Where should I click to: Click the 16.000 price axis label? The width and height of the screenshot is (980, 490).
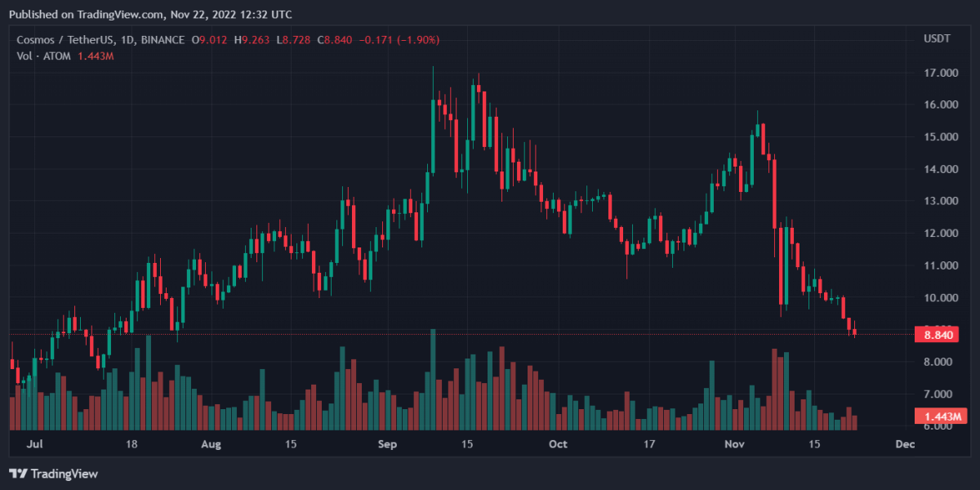click(940, 105)
